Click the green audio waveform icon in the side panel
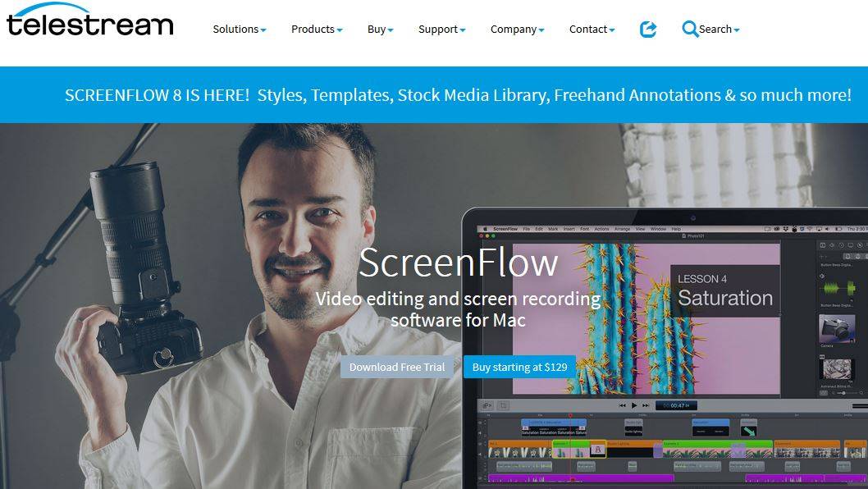This screenshot has height=489, width=868. 838,289
